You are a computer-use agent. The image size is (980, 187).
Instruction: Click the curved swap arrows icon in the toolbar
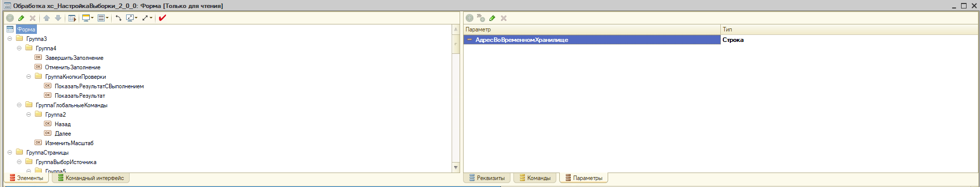[119, 18]
